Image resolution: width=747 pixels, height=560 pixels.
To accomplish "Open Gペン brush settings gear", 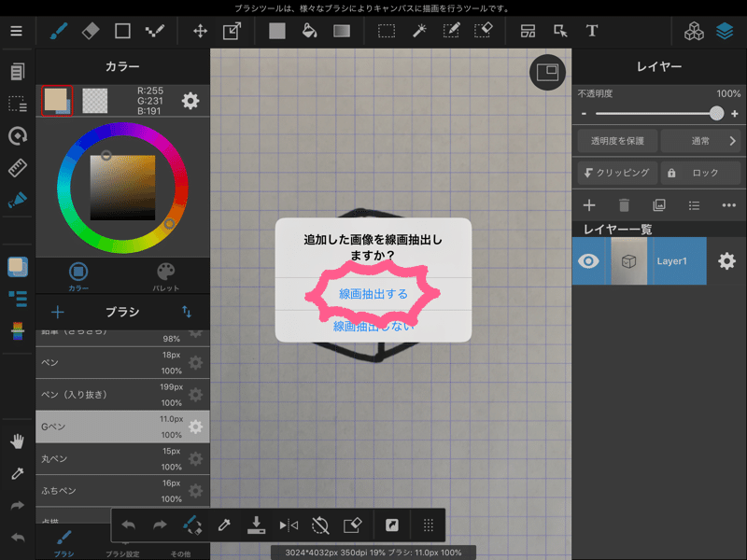I will [195, 427].
